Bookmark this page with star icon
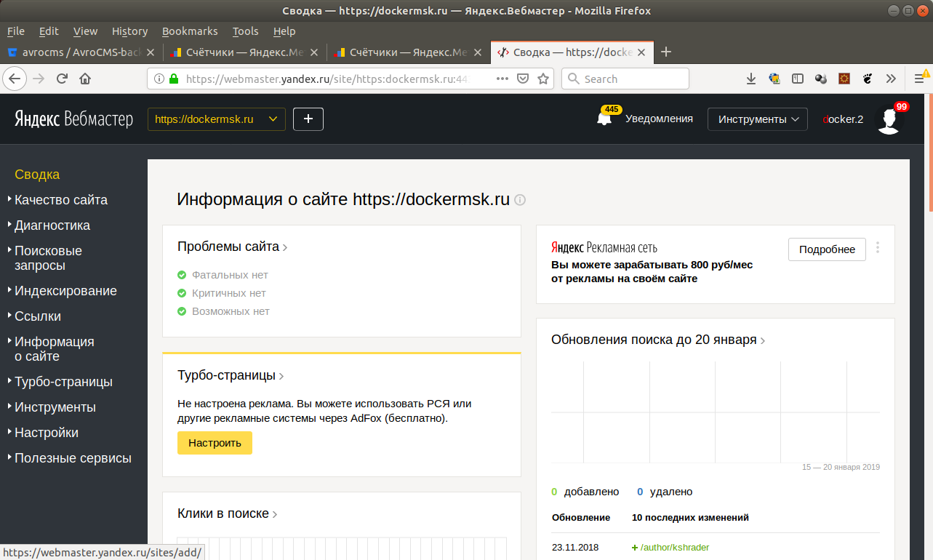 coord(542,79)
